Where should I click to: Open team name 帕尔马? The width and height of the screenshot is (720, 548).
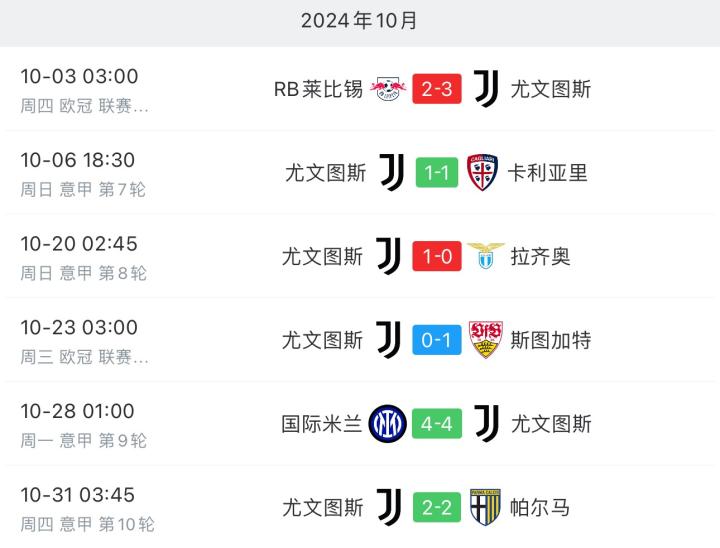click(540, 507)
